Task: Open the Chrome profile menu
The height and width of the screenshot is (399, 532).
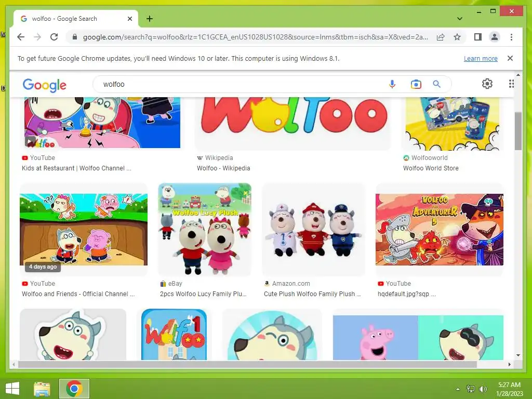Action: point(495,37)
